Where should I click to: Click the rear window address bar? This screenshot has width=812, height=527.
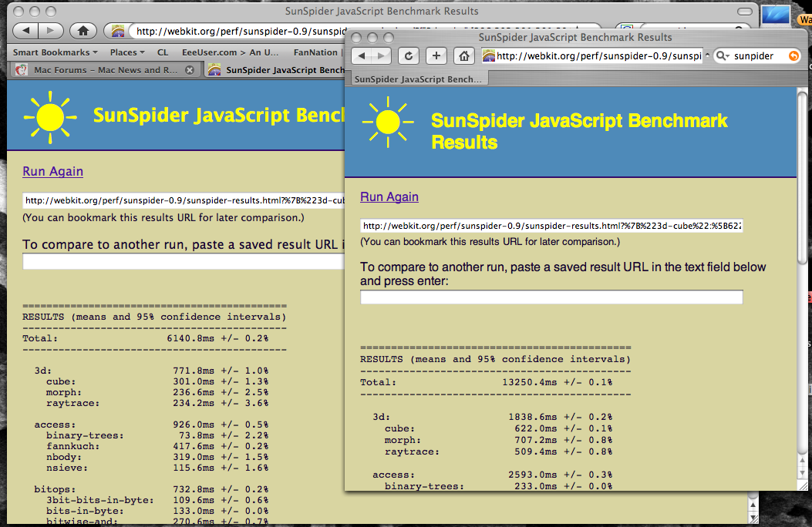[238, 32]
